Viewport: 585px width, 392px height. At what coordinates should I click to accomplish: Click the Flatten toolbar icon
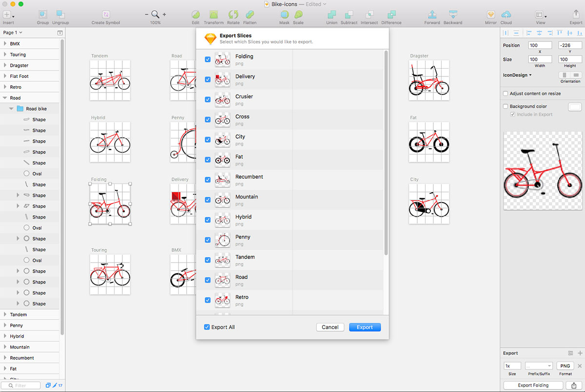250,15
